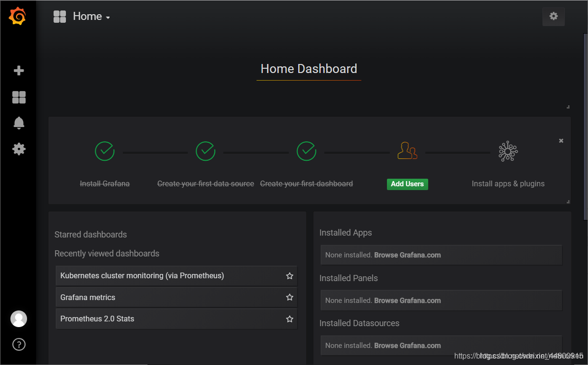Click the Install Grafana checkmark icon
The height and width of the screenshot is (365, 588).
coord(105,151)
